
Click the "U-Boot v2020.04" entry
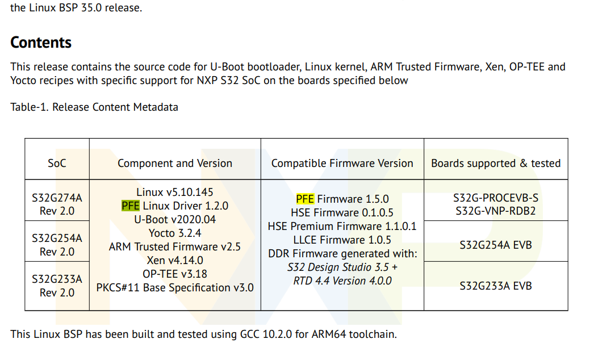175,219
